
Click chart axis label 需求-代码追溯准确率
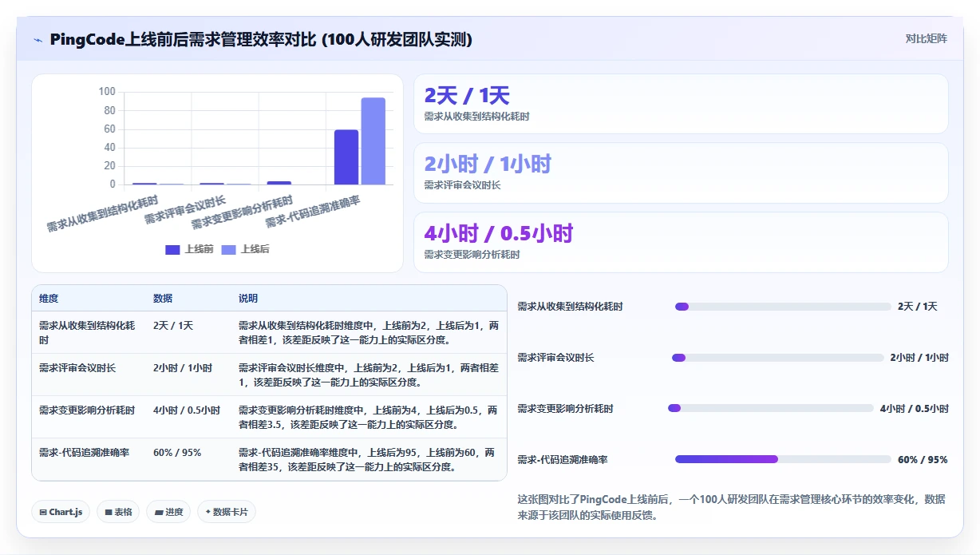[x=312, y=211]
